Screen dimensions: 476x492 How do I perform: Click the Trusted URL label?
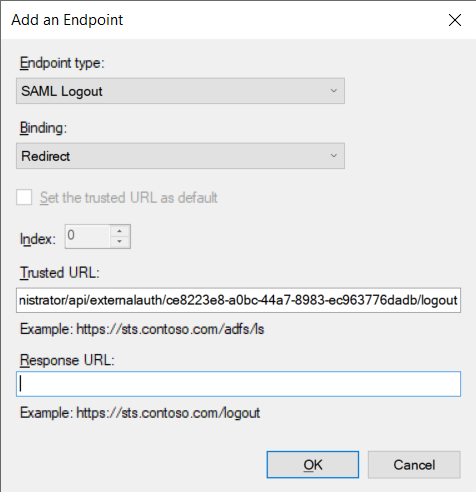(60, 273)
